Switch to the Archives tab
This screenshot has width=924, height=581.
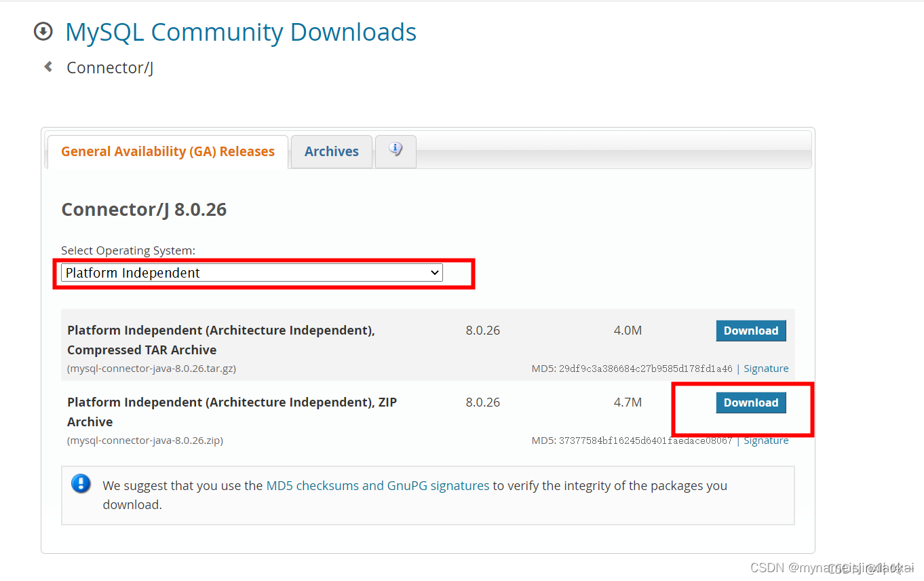[331, 151]
